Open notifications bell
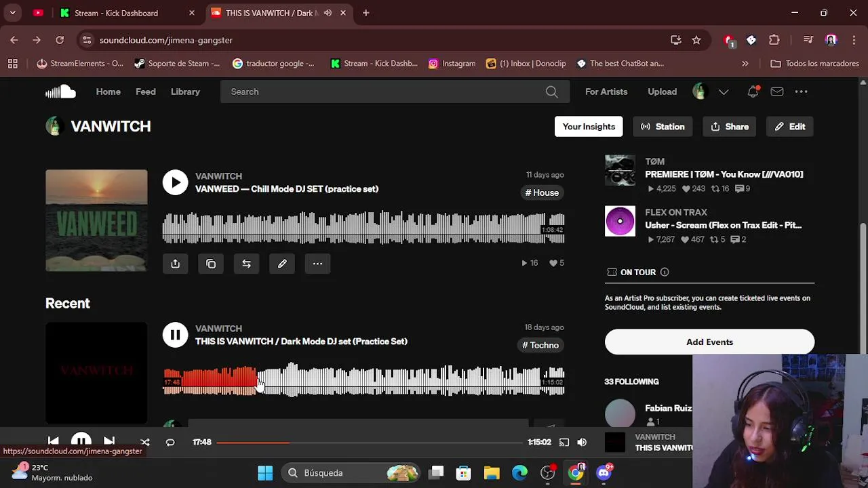868x488 pixels. coord(753,91)
